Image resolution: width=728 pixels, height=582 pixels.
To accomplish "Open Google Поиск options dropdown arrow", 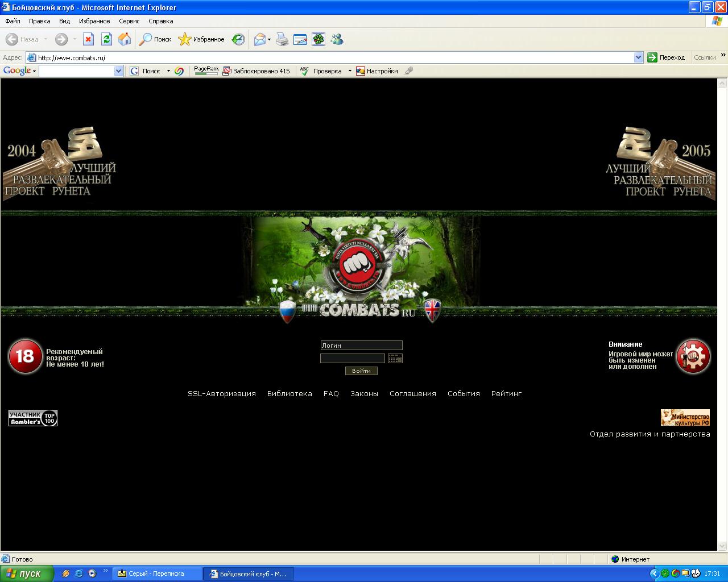I will point(168,71).
